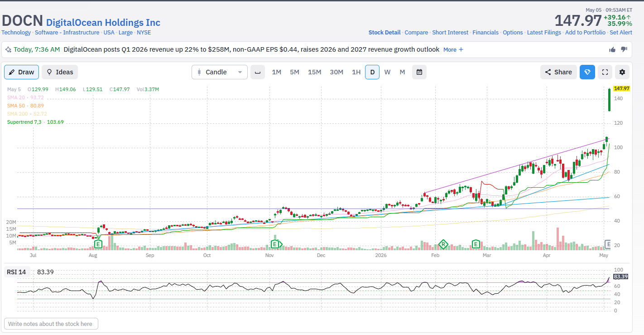Viewport: 644px width, 335px height.
Task: Select the 1H timeframe
Action: pos(356,72)
